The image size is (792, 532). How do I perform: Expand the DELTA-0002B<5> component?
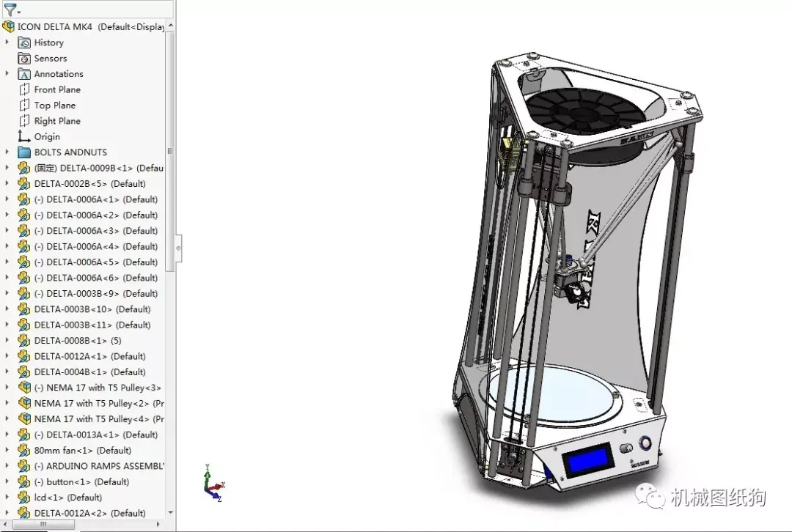click(7, 183)
